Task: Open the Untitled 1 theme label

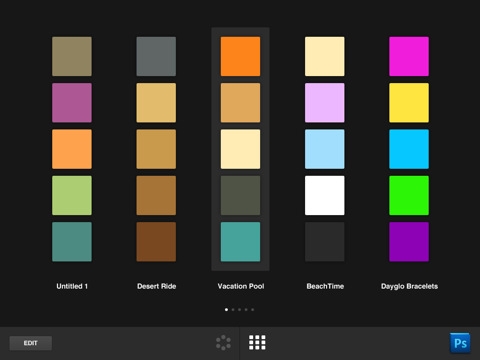Action: pos(72,286)
